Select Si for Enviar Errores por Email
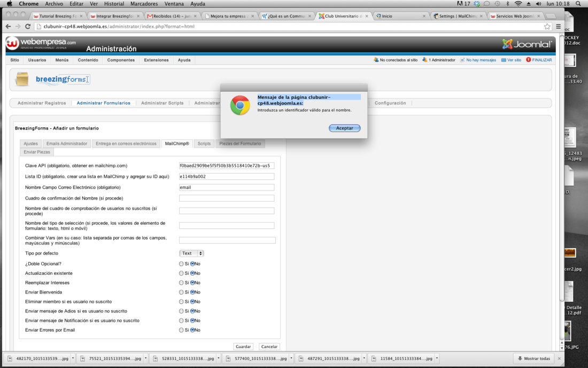This screenshot has width=588, height=368. [181, 330]
